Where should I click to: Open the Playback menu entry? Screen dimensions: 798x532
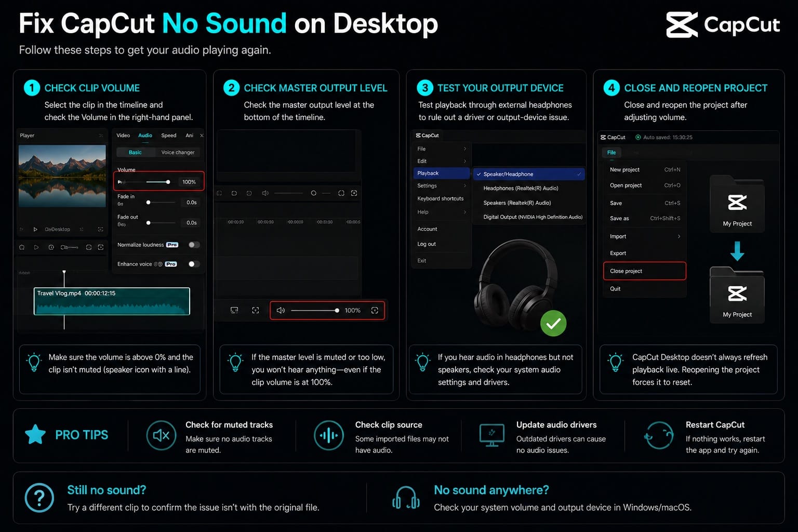pyautogui.click(x=442, y=173)
